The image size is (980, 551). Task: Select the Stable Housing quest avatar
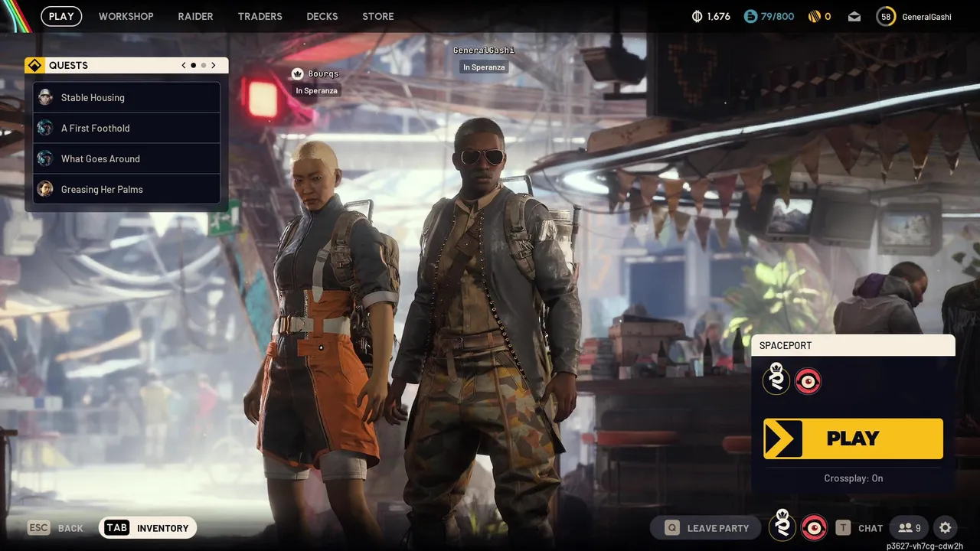[x=45, y=97]
